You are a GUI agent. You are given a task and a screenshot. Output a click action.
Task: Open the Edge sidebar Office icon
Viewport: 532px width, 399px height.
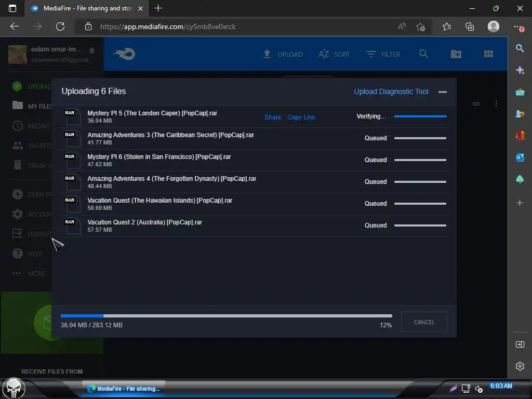520,136
